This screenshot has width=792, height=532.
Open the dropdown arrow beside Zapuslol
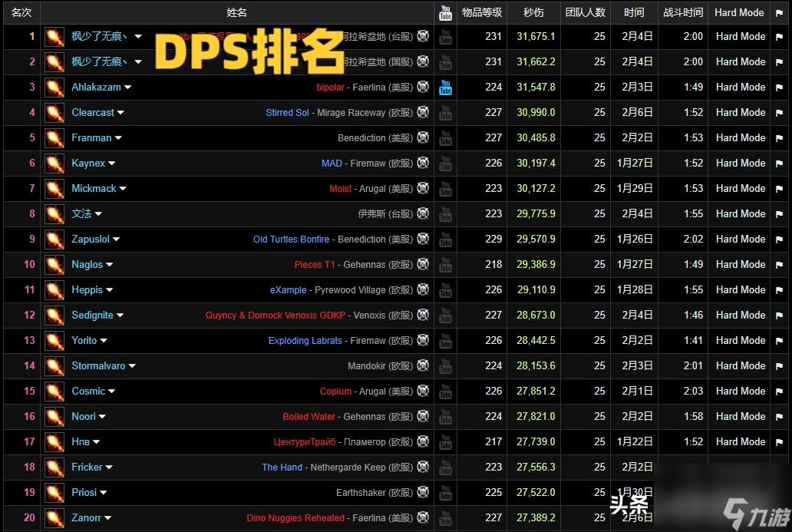(x=116, y=240)
